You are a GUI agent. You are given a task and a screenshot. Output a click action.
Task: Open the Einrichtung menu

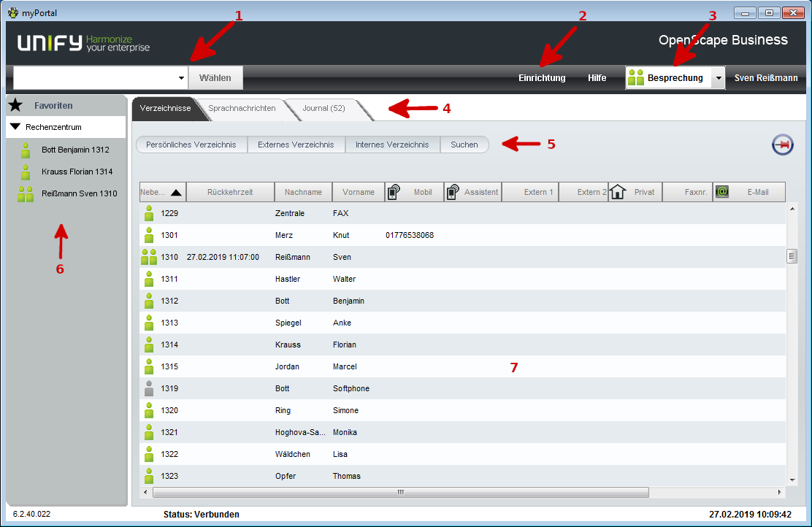[x=542, y=78]
